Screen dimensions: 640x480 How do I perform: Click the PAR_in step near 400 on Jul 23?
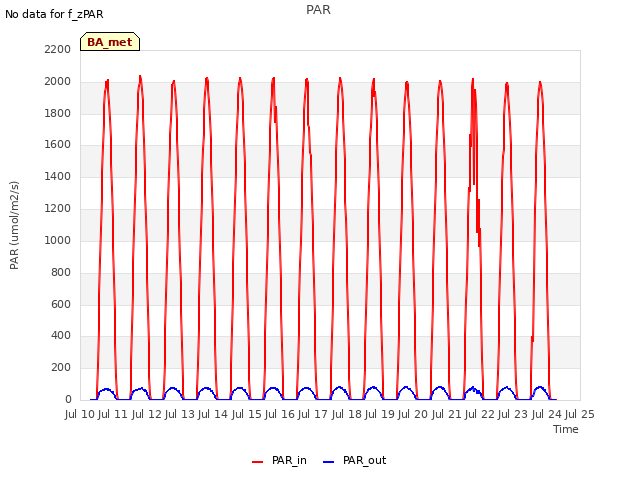pyautogui.click(x=532, y=338)
